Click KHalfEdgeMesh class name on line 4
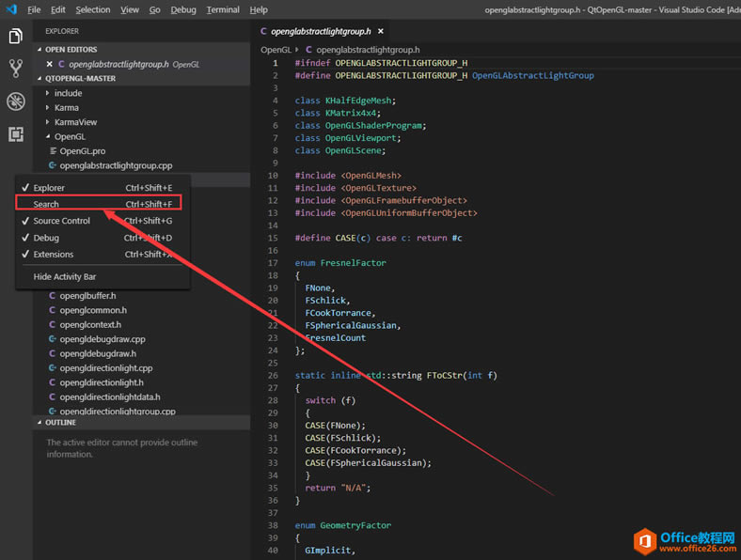This screenshot has width=741, height=560. 358,101
